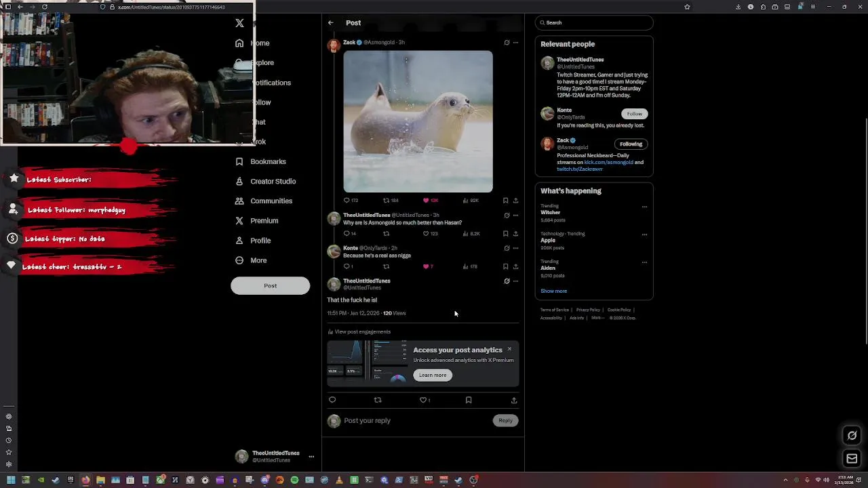The height and width of the screenshot is (488, 868).
Task: Bookmark the Asmongold vs Hasan post
Action: coord(505,234)
